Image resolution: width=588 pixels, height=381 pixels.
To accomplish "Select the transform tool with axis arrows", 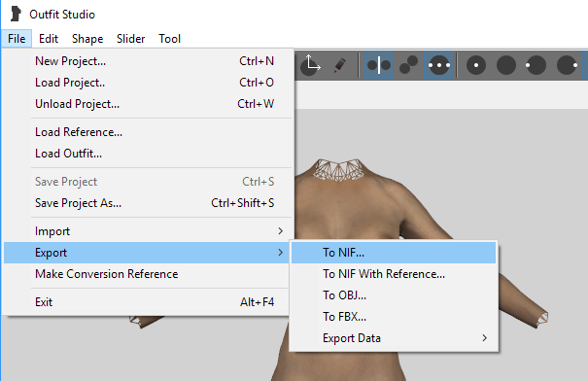I will pyautogui.click(x=311, y=65).
